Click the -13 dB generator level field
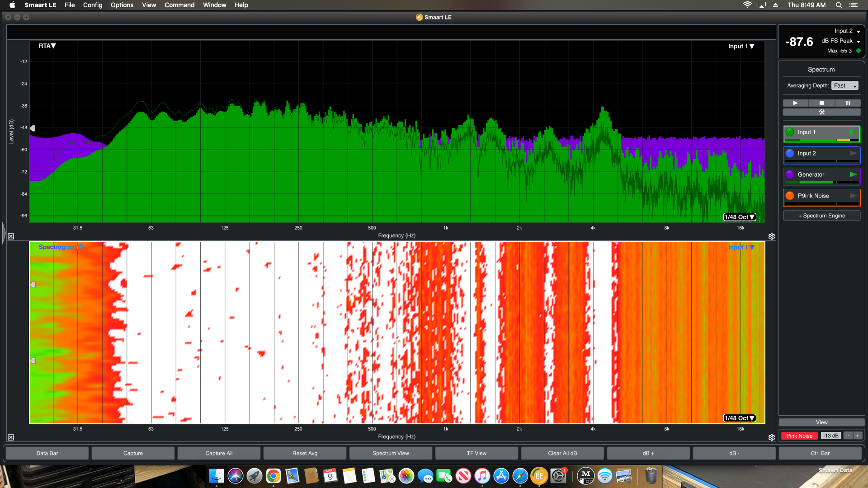This screenshot has height=488, width=868. [830, 436]
